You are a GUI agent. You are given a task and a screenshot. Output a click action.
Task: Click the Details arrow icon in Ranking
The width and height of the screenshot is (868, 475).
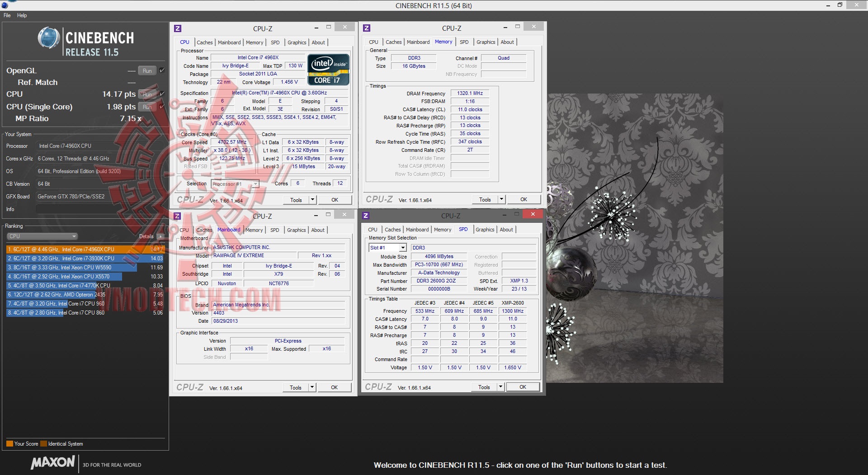click(160, 236)
